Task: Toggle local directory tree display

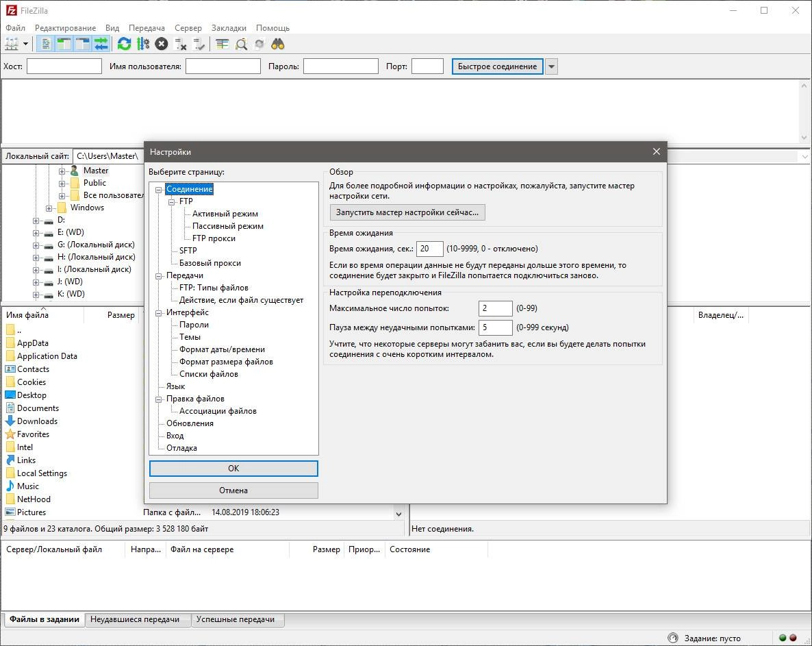Action: pos(64,44)
